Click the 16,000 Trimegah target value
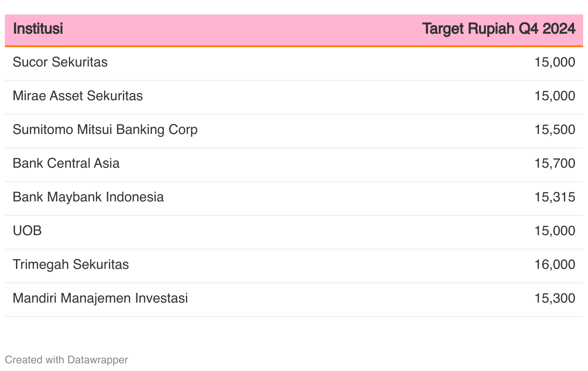 click(x=555, y=265)
